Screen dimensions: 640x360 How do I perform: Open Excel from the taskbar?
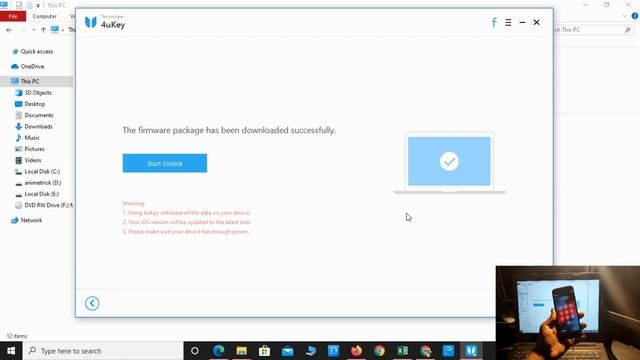402,351
